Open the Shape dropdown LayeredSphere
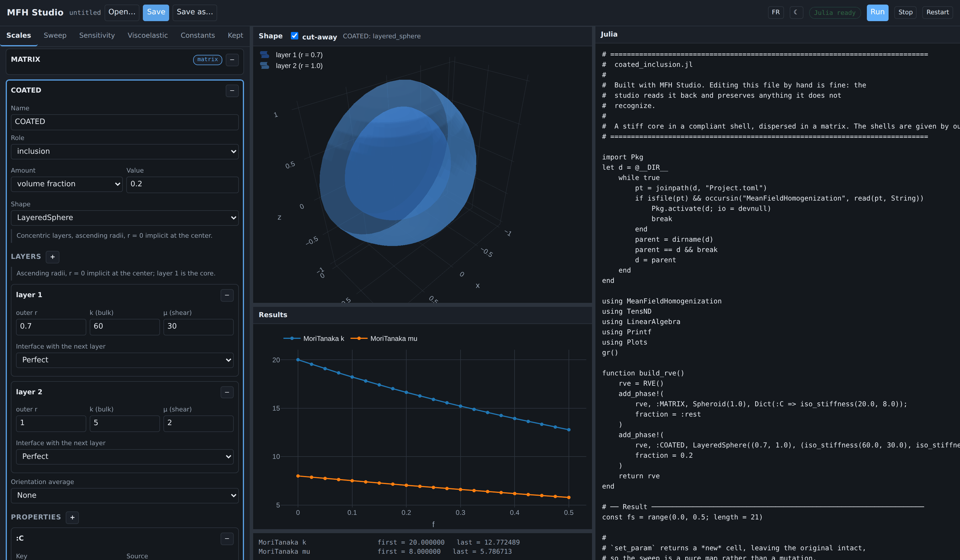 pos(125,217)
